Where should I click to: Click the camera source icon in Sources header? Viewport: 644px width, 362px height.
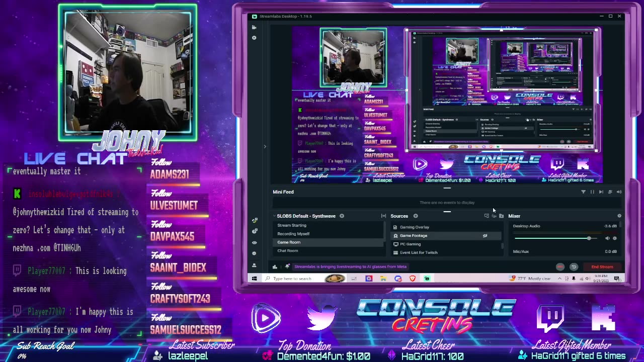[x=494, y=216]
